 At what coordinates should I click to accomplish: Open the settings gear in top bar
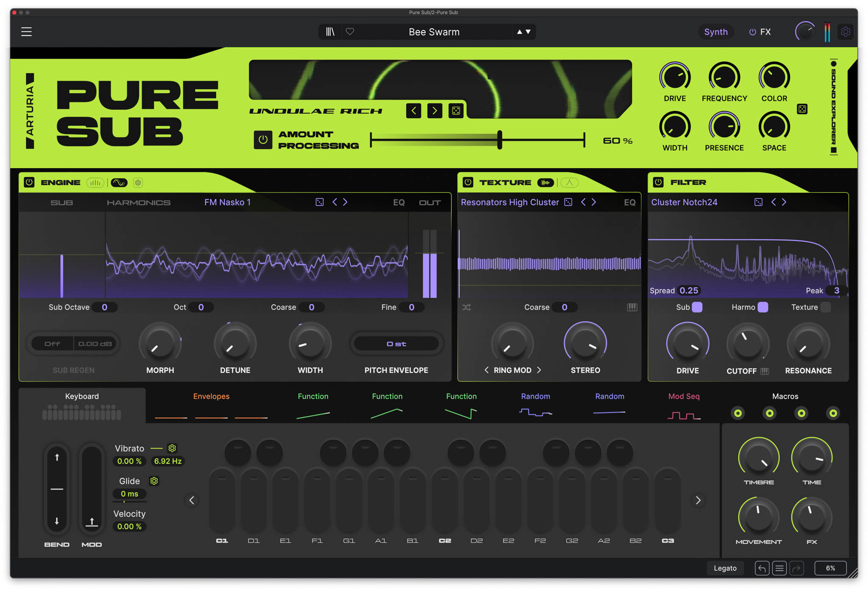click(845, 32)
